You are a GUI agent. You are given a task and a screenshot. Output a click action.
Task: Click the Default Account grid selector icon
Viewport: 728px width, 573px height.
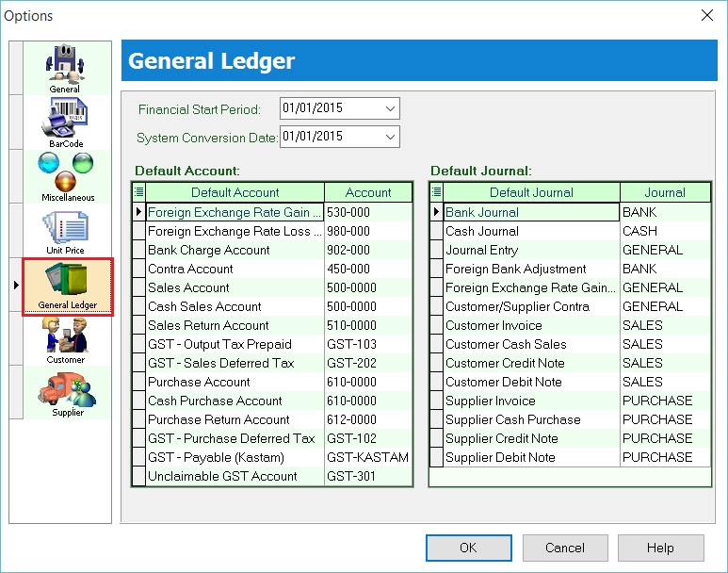(x=138, y=192)
